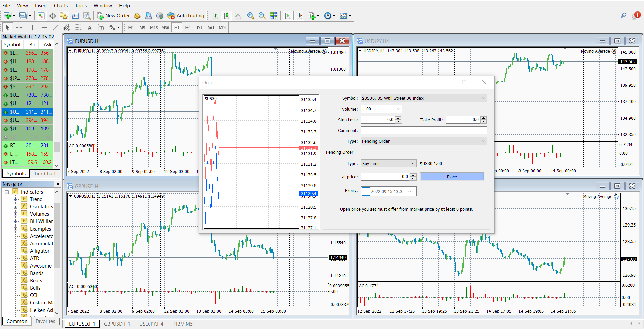Open the Strategy Tester magnifier icon

87,16
